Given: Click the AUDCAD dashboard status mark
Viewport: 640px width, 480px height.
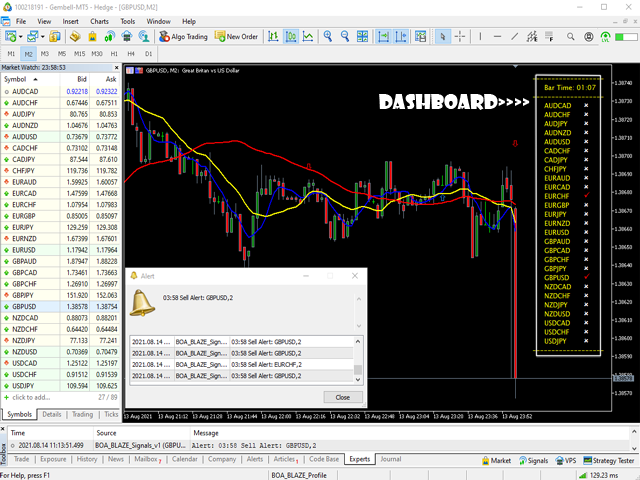Looking at the screenshot, I should (586, 105).
